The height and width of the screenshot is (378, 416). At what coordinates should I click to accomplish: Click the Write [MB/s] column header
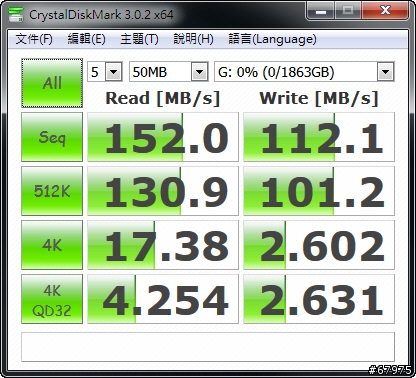319,98
